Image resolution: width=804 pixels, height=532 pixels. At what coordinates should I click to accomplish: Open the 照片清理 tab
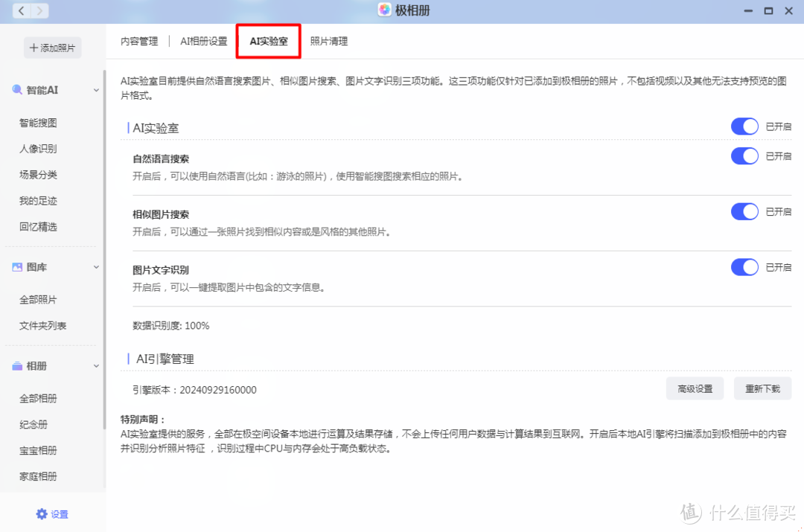tap(328, 42)
